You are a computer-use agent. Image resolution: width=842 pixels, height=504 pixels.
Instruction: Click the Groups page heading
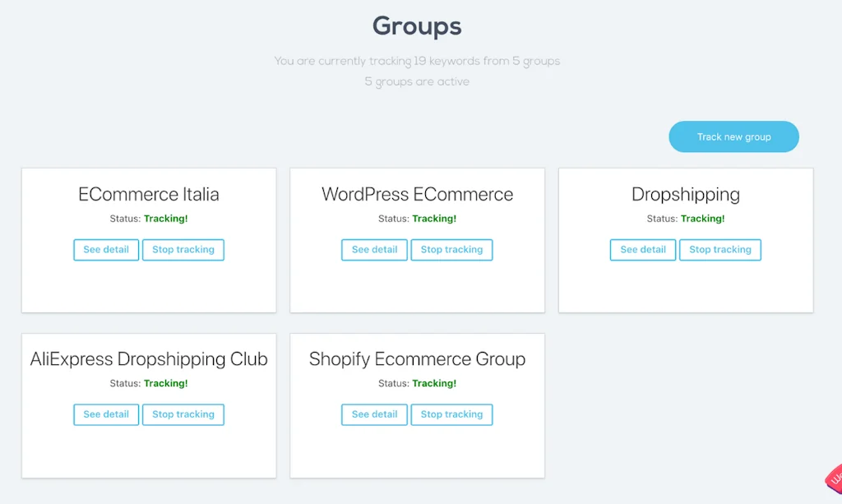[417, 25]
